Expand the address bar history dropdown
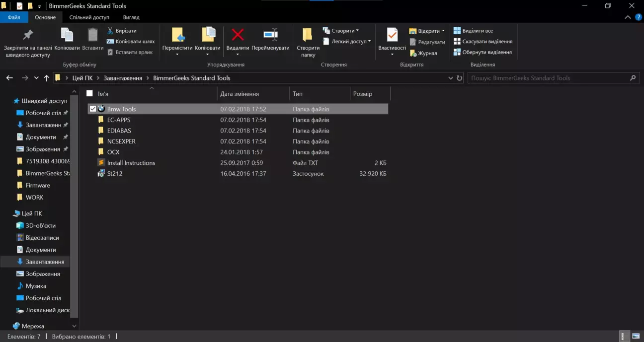This screenshot has width=644, height=342. click(450, 78)
